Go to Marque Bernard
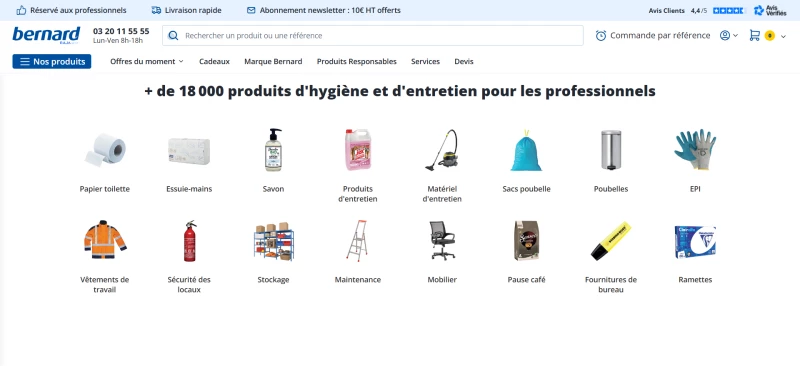The height and width of the screenshot is (366, 800). [x=273, y=61]
